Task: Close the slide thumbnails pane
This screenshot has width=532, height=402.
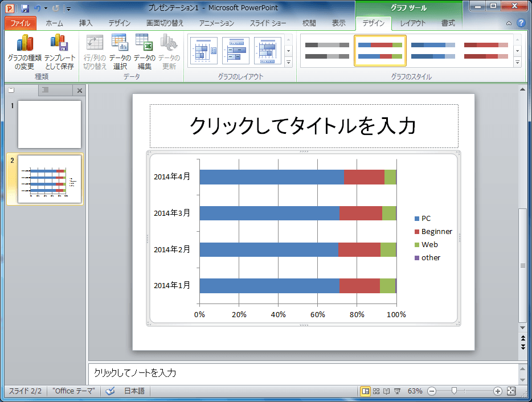Action: 79,91
